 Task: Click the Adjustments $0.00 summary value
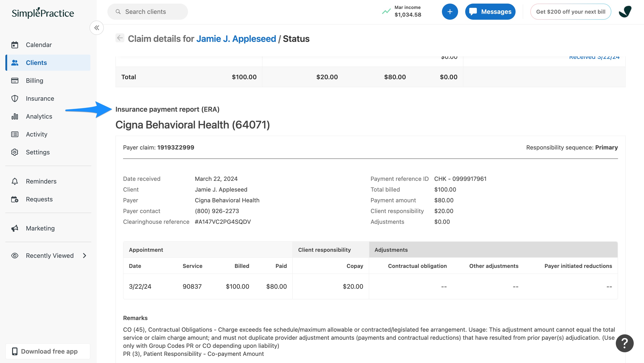pyautogui.click(x=442, y=222)
